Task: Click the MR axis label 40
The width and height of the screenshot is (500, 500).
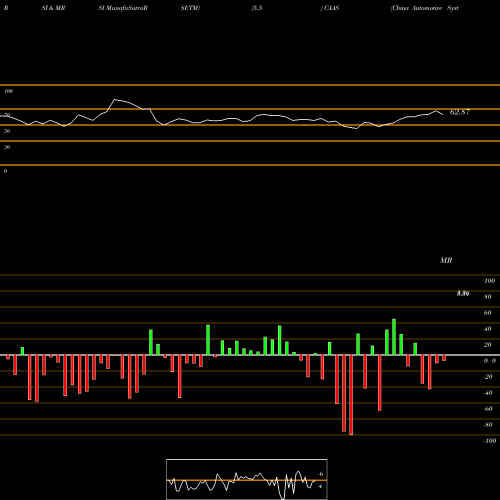Action: (x=488, y=329)
